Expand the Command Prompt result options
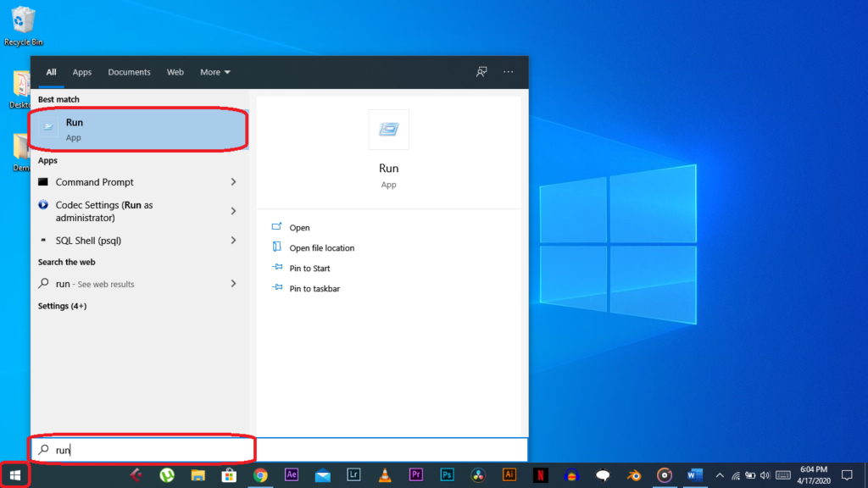The image size is (868, 488). [233, 182]
